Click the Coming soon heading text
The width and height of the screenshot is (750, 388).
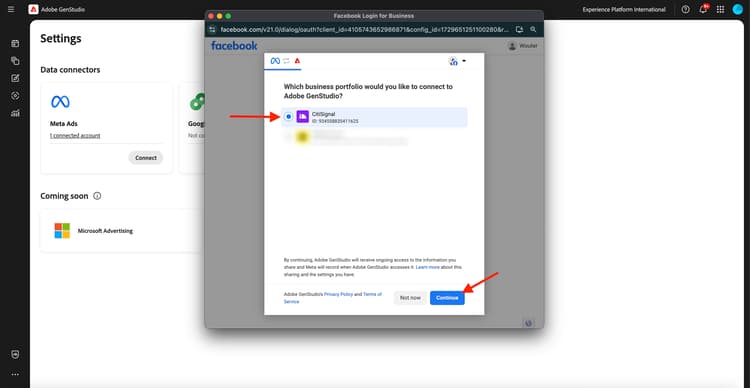[64, 196]
